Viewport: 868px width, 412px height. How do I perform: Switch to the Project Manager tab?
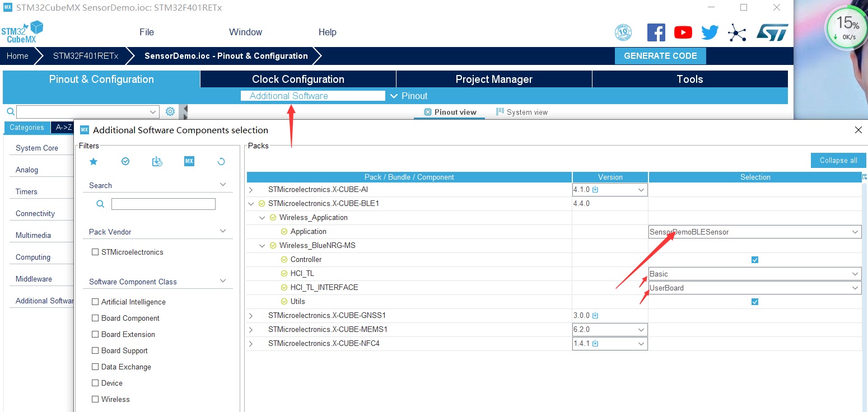pyautogui.click(x=494, y=79)
